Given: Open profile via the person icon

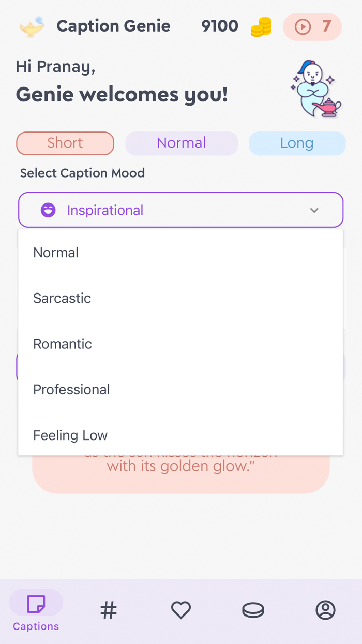Looking at the screenshot, I should coord(325,610).
